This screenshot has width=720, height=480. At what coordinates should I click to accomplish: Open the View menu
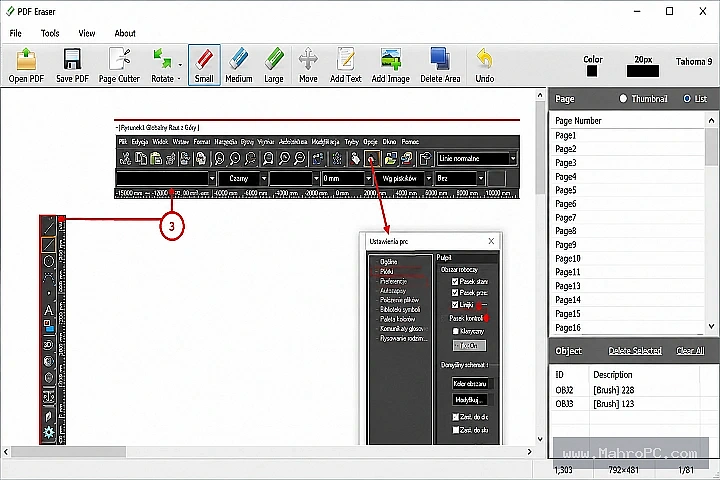tap(87, 33)
